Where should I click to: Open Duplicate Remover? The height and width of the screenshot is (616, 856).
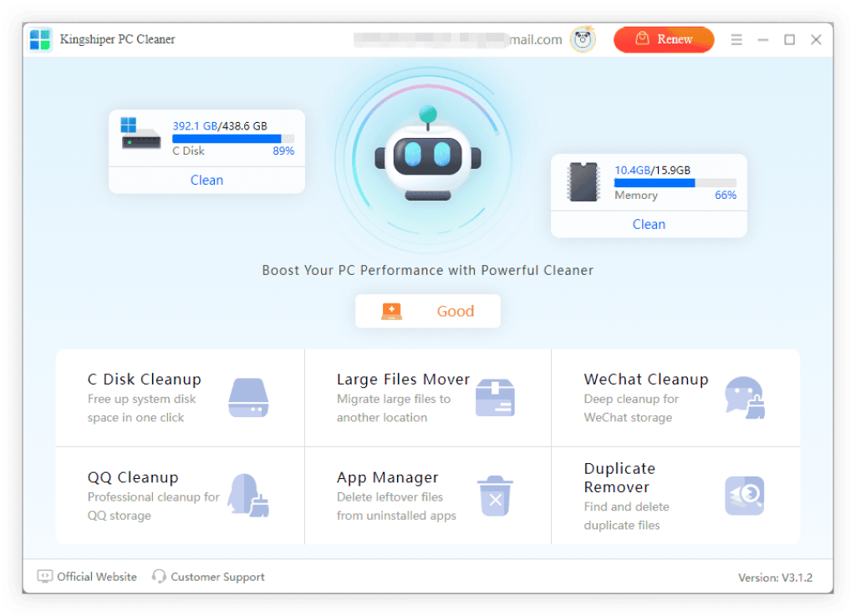click(x=675, y=496)
